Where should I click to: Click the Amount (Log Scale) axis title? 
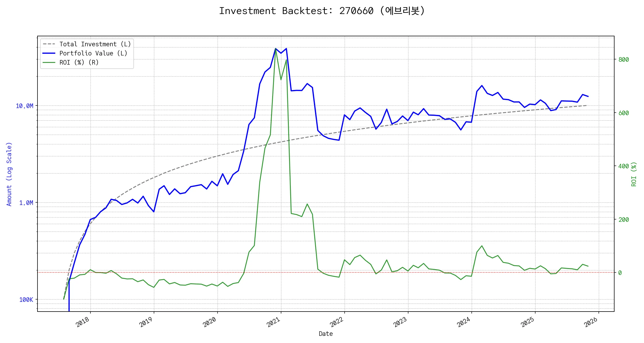(x=9, y=174)
